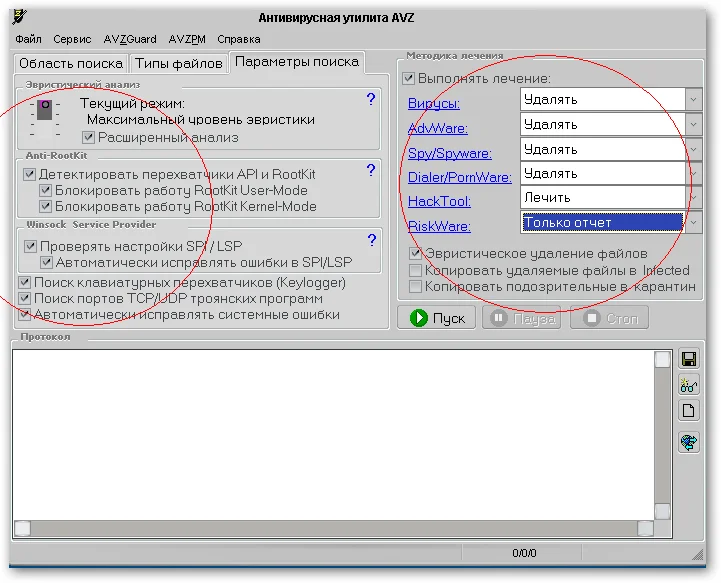Switch to Область поиска tab

(71, 63)
